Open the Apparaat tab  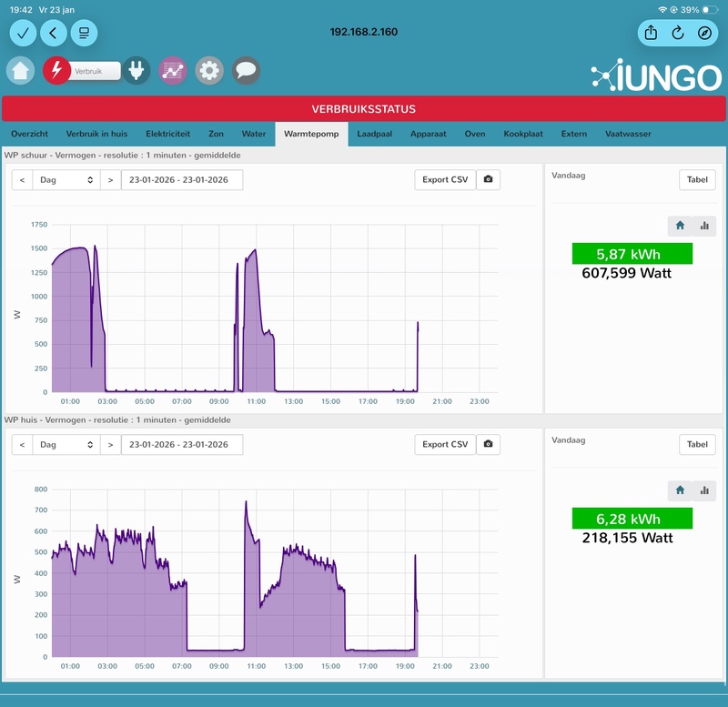point(428,134)
